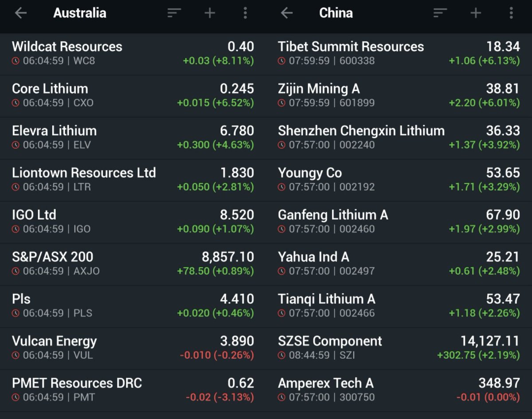Open sort options in Australia panel
This screenshot has height=419, width=532.
pyautogui.click(x=174, y=13)
